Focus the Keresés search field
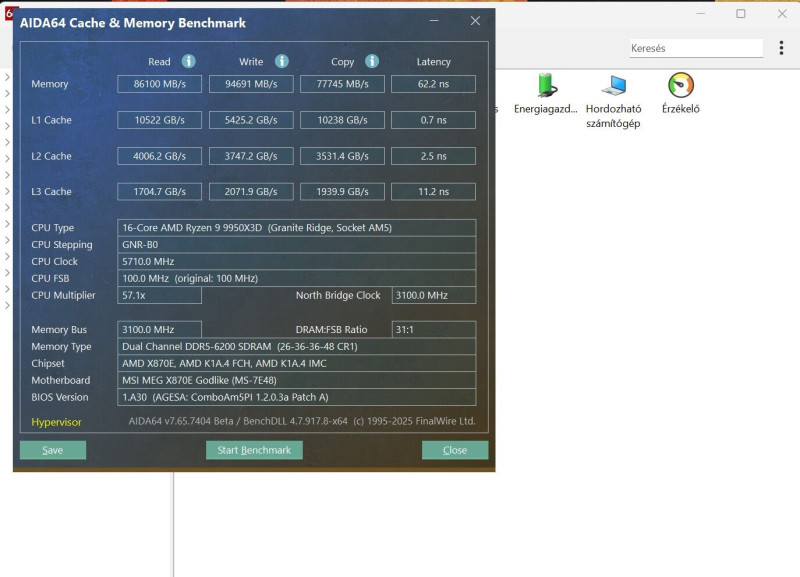This screenshot has height=577, width=800. click(x=696, y=48)
